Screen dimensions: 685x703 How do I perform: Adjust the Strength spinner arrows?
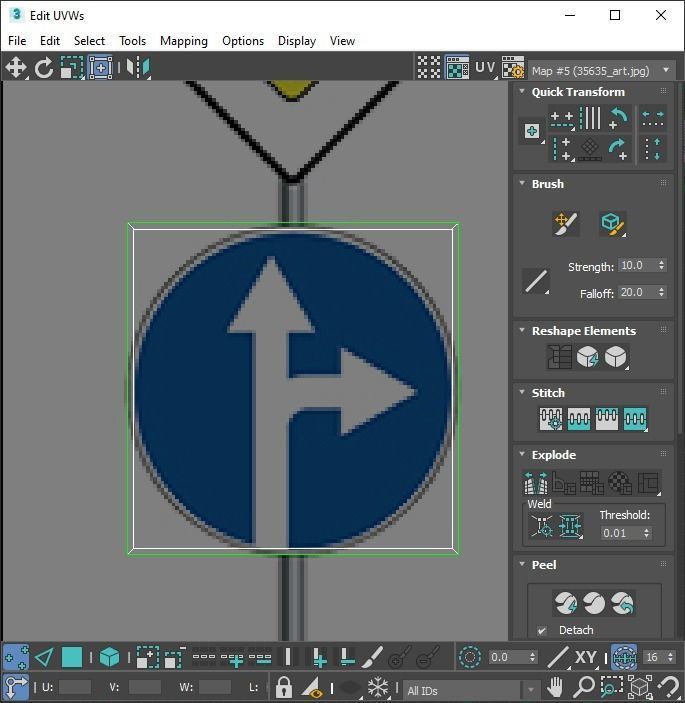coord(662,265)
